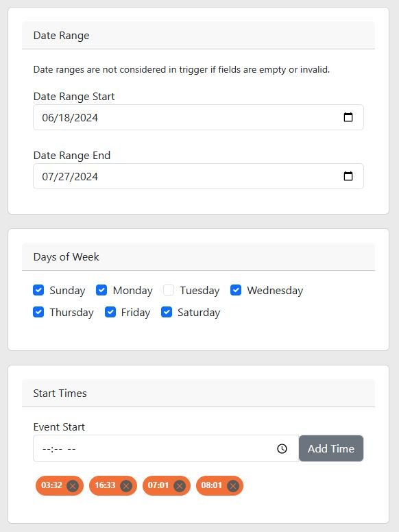Select the 06/18/2024 start date field
This screenshot has height=532, width=399.
coord(199,117)
